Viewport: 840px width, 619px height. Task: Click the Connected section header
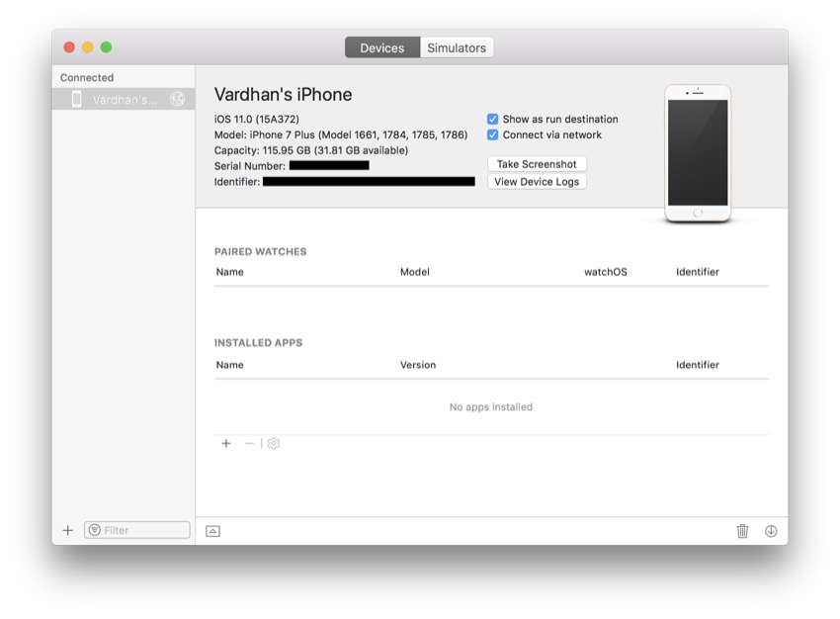[x=87, y=77]
